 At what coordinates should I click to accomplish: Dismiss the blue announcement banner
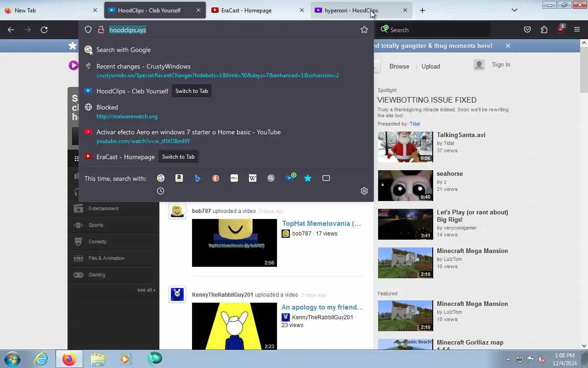[508, 46]
